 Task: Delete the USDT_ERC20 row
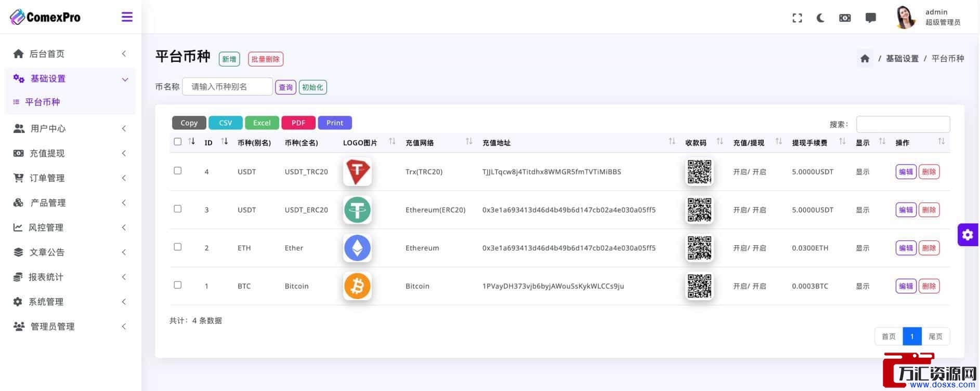point(929,210)
